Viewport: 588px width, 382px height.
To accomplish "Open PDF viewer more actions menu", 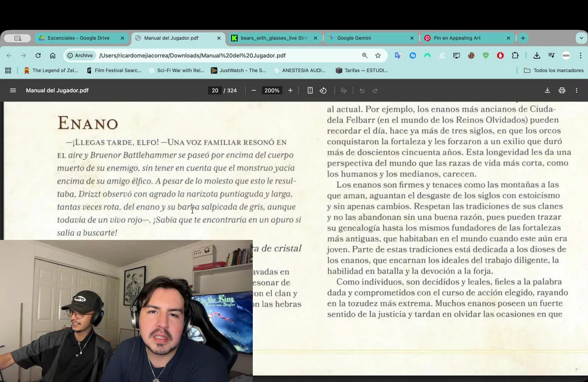I will [x=577, y=90].
